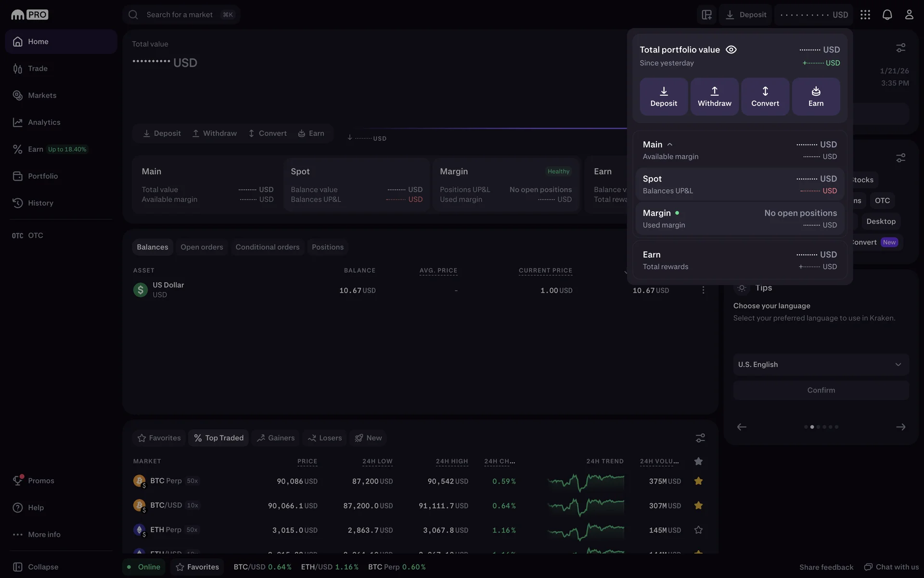This screenshot has height=578, width=924.
Task: Favorite the ETH Perp market star
Action: [x=698, y=530]
